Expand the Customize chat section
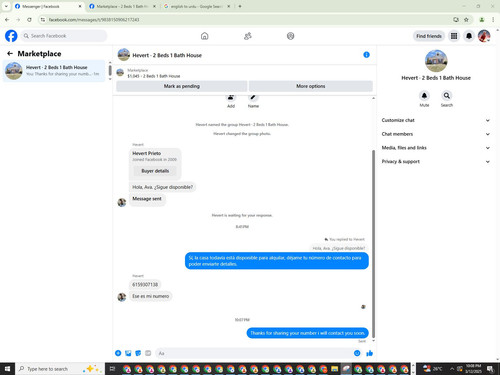This screenshot has width=500, height=375. tap(436, 120)
